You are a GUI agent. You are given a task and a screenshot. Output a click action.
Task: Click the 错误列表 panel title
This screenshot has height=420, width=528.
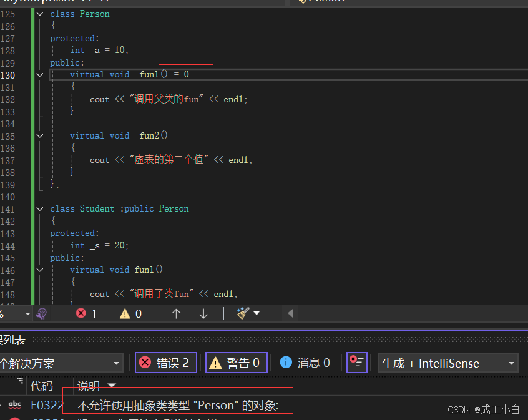[x=13, y=340]
